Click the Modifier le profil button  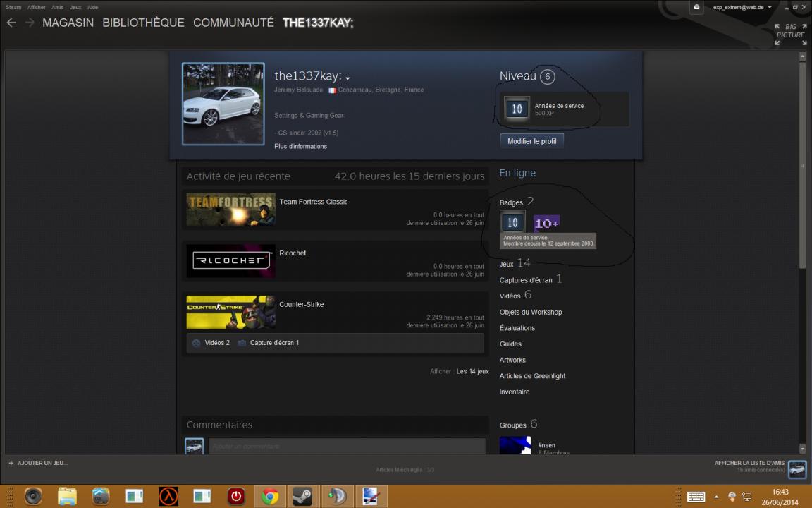pos(532,141)
